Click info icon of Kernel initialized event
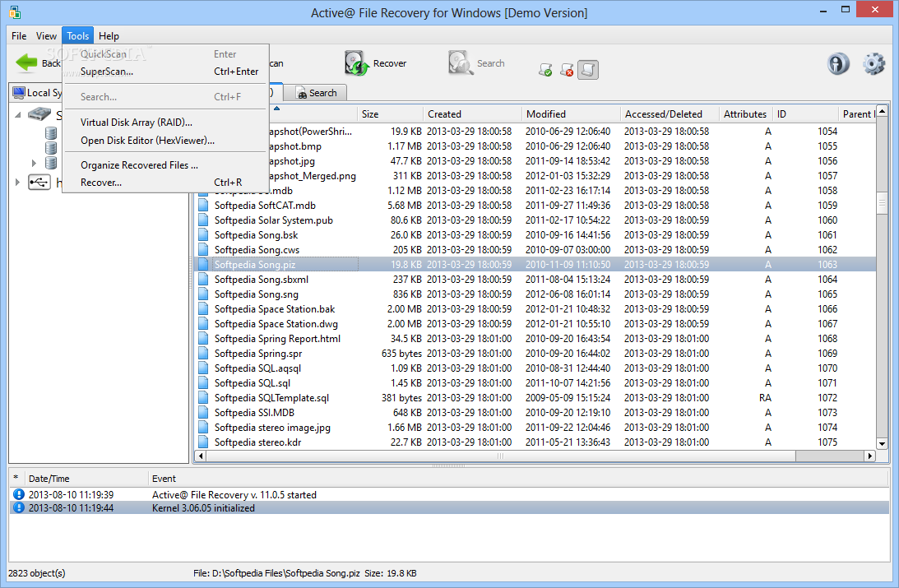This screenshot has height=588, width=899. click(18, 507)
